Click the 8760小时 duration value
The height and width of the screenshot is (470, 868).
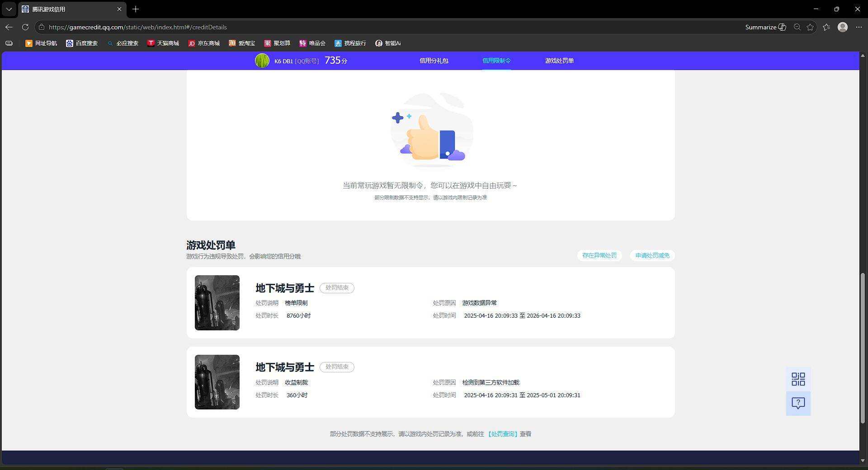pos(298,315)
